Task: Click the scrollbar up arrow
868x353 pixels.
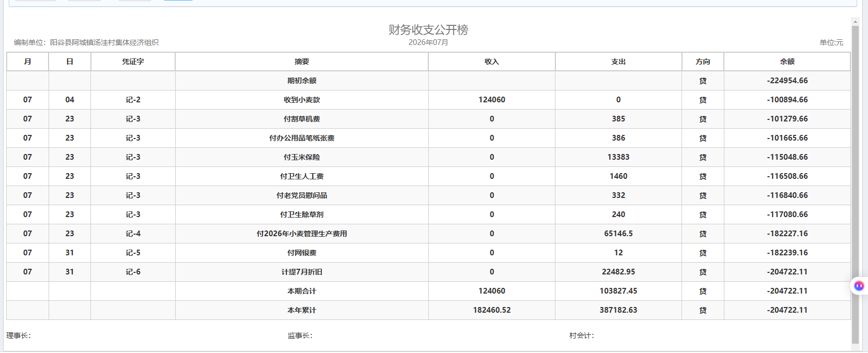Action: click(855, 22)
